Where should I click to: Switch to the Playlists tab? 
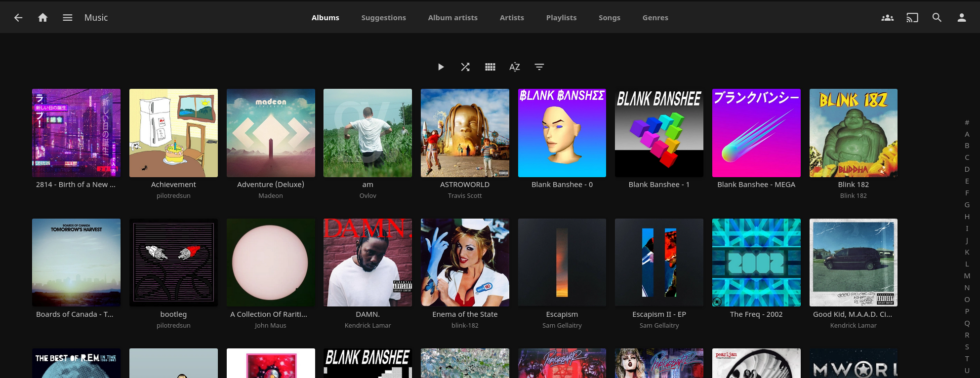point(561,18)
